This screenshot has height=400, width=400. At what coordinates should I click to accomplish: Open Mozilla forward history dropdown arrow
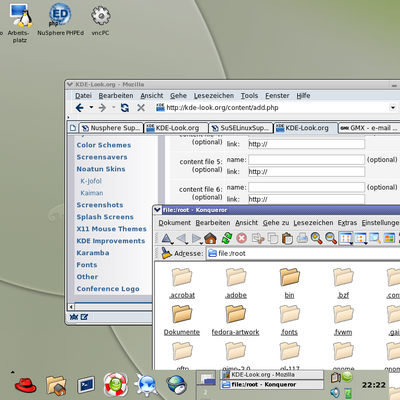click(113, 107)
